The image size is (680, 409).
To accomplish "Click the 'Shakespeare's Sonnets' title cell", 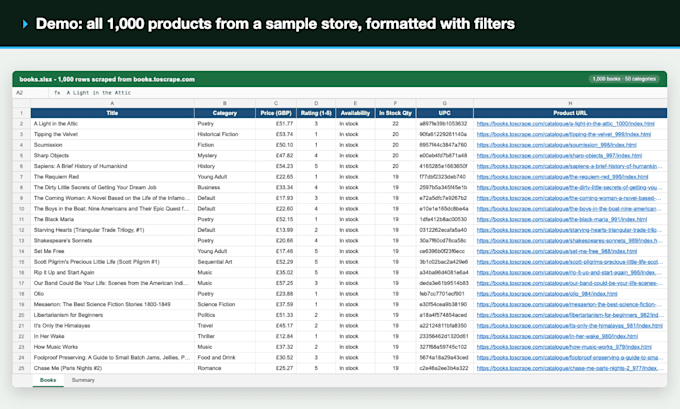I will click(x=112, y=241).
